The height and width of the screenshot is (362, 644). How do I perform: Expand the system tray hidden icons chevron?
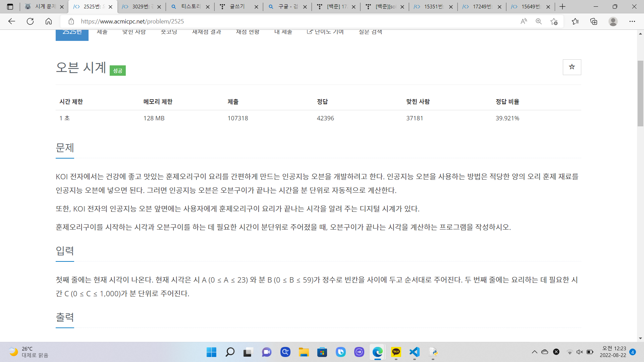pos(534,352)
